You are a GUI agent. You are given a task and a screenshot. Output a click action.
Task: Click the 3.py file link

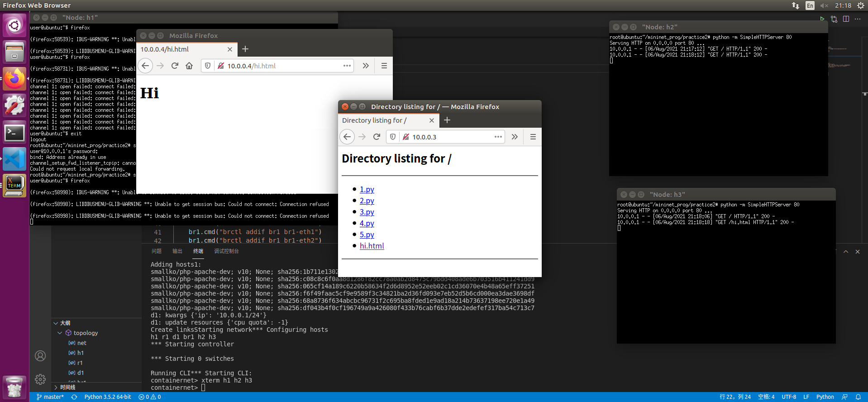tap(367, 212)
